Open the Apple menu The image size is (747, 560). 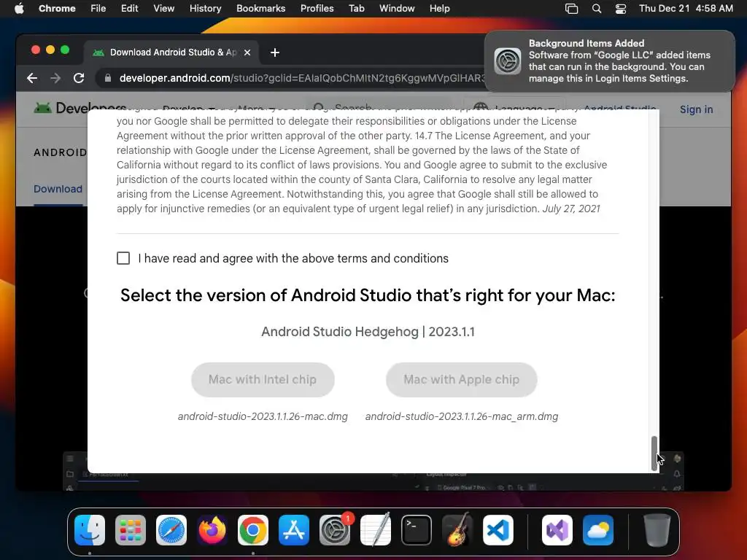19,9
